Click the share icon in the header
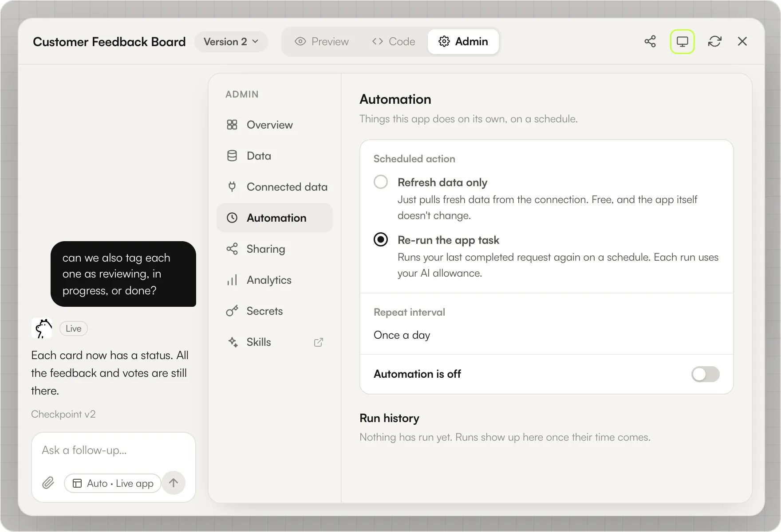Image resolution: width=781 pixels, height=532 pixels. click(650, 42)
